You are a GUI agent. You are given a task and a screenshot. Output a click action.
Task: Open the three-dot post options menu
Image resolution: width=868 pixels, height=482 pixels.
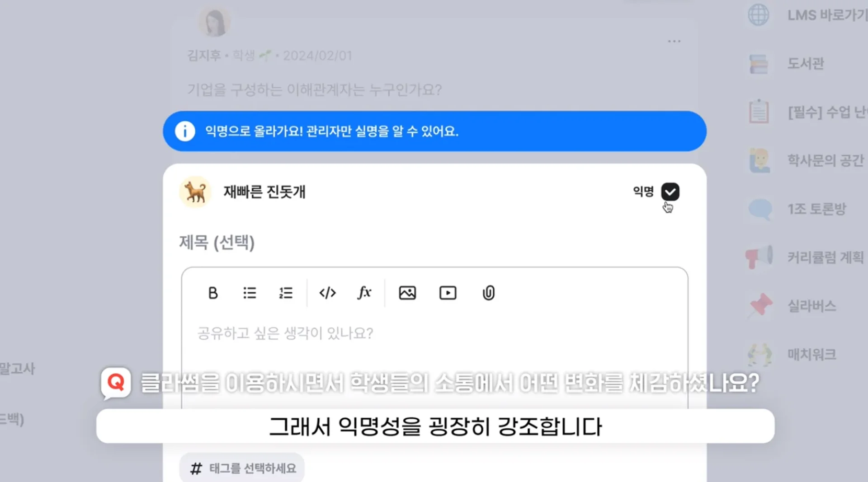(x=674, y=41)
